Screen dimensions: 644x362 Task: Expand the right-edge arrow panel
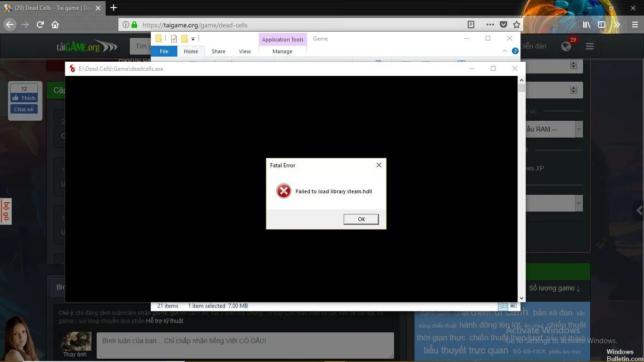pos(638,211)
